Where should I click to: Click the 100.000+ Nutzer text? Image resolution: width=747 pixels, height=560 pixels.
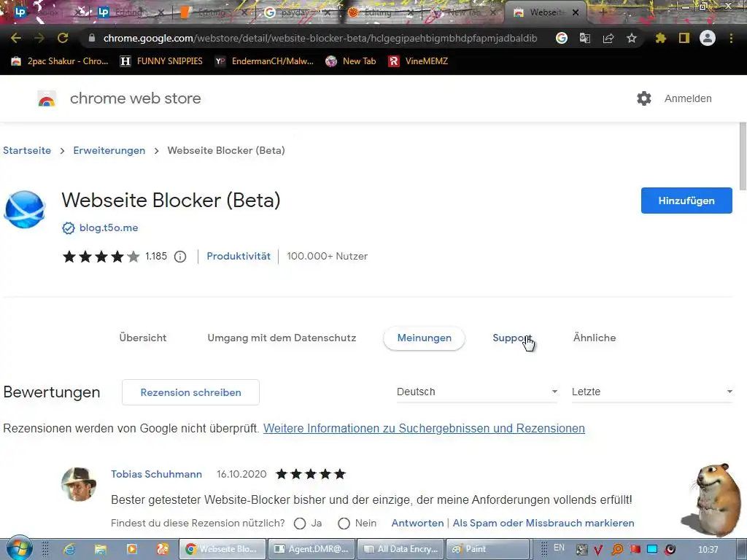(x=328, y=256)
